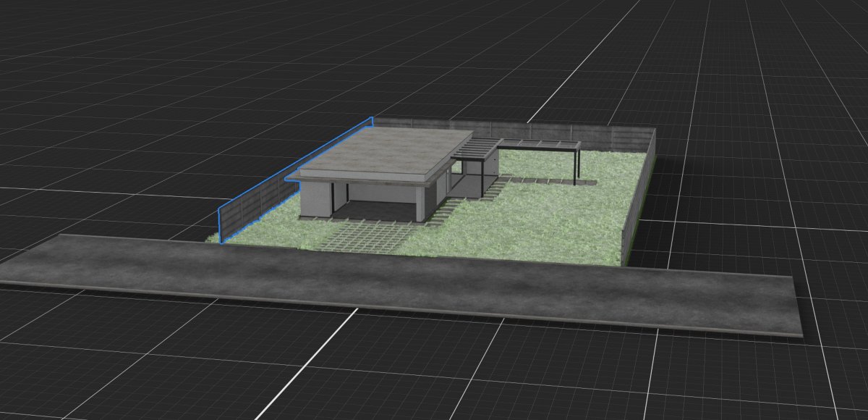
Task: Select the house's front left wall
Action: coord(314,199)
